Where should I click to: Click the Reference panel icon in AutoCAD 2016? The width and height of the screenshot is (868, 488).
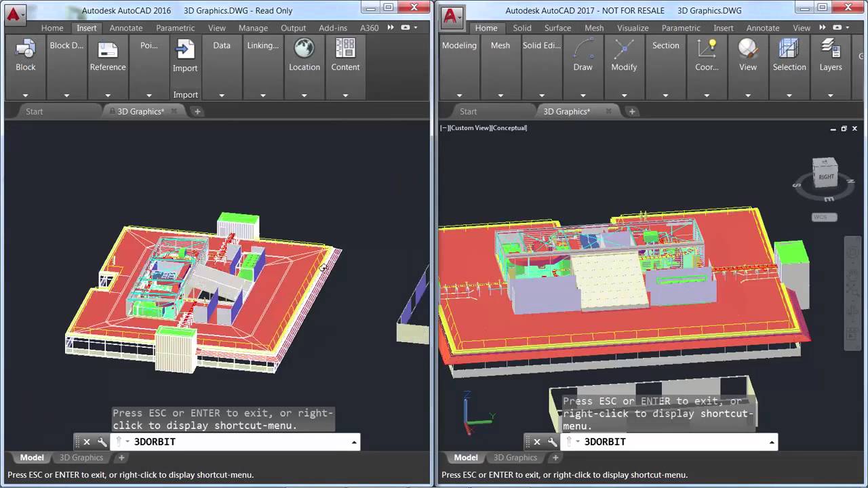point(108,49)
